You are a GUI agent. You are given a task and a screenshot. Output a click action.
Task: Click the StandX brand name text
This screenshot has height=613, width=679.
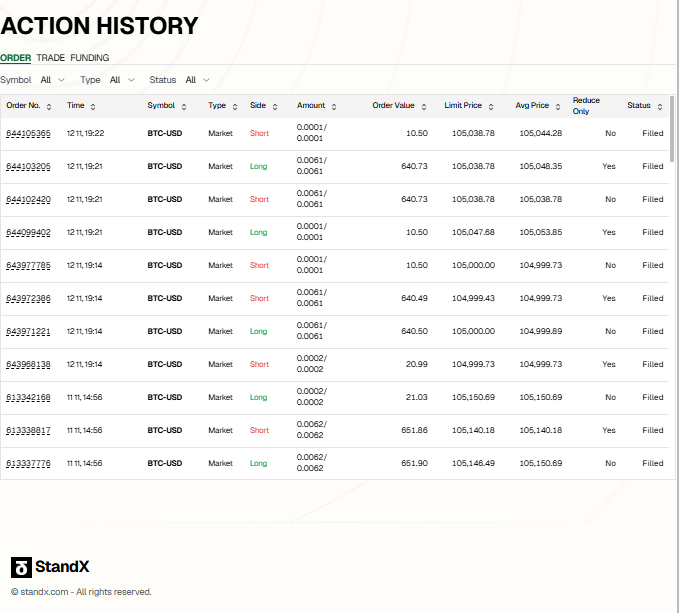[62, 567]
